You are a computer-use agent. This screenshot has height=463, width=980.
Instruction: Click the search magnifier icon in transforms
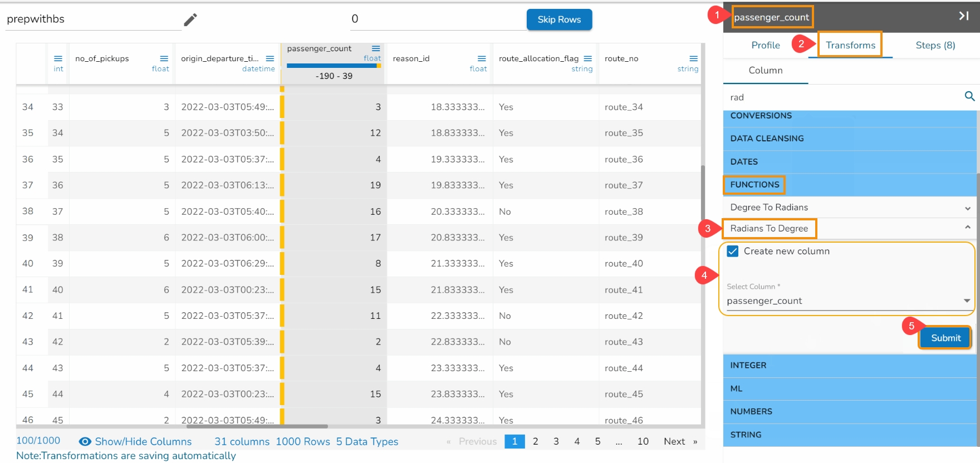click(x=969, y=96)
